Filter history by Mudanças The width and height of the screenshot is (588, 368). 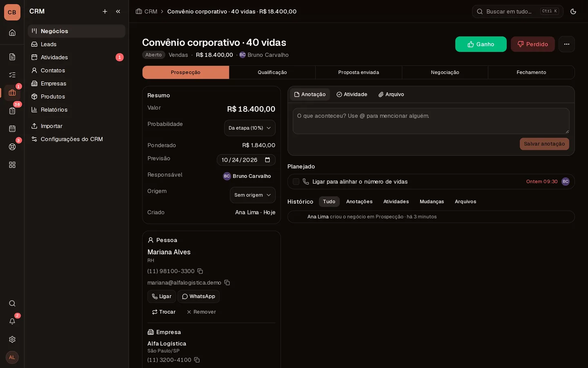coord(432,202)
